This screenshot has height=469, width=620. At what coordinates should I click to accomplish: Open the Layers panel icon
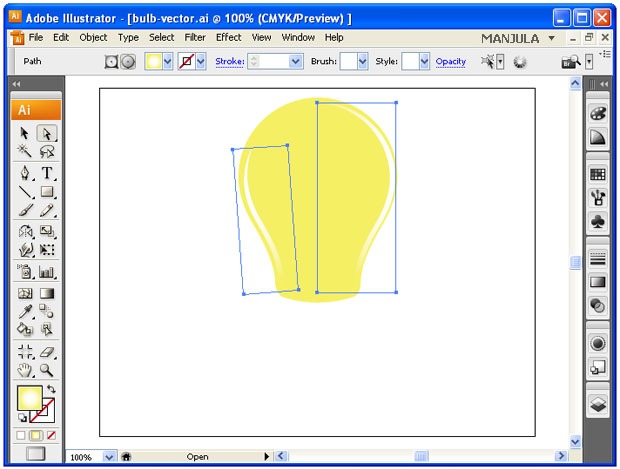tap(598, 404)
